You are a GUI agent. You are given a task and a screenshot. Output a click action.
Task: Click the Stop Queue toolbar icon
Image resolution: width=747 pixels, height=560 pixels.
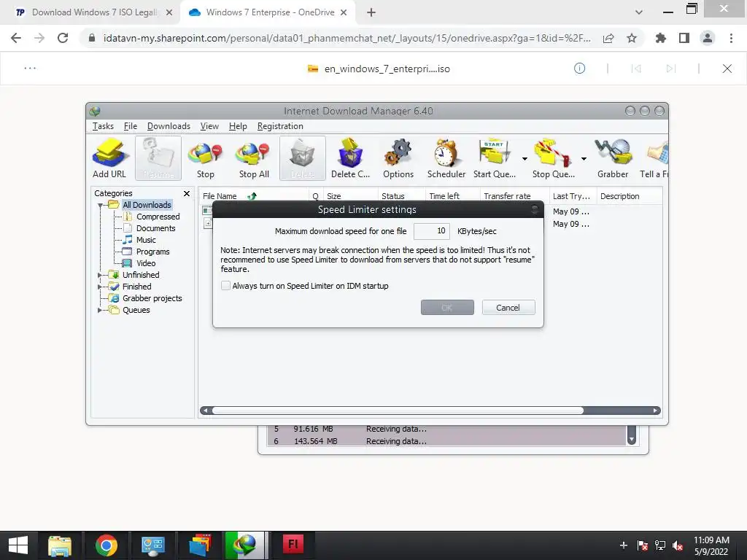coord(553,158)
